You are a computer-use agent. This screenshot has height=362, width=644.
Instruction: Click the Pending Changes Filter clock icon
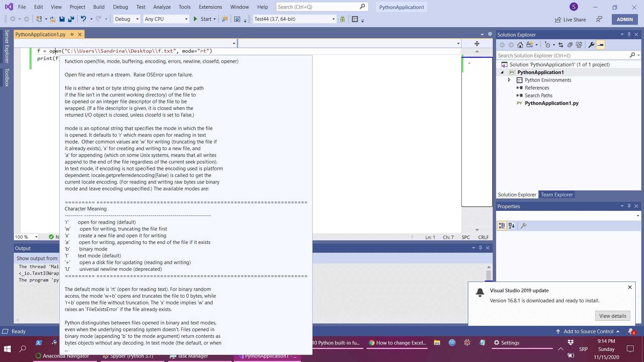tap(548, 45)
